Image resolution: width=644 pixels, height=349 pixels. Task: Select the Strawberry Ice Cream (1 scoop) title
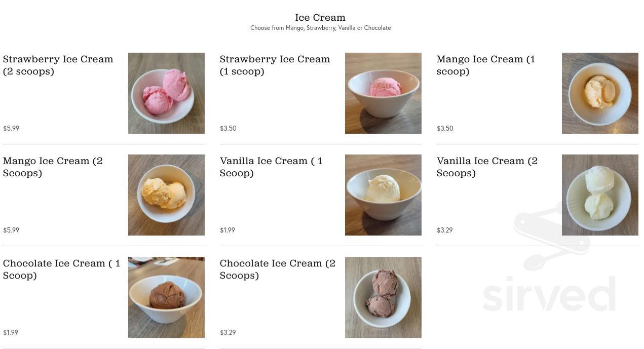(x=275, y=65)
